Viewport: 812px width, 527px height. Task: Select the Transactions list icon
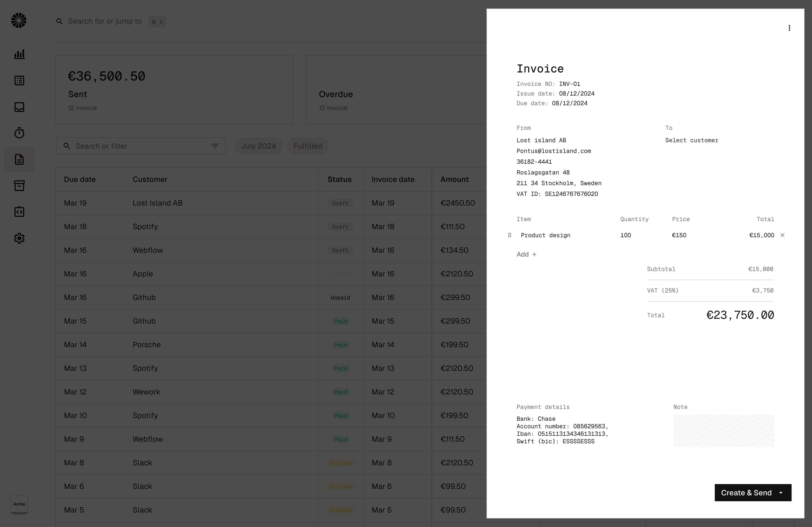[19, 81]
